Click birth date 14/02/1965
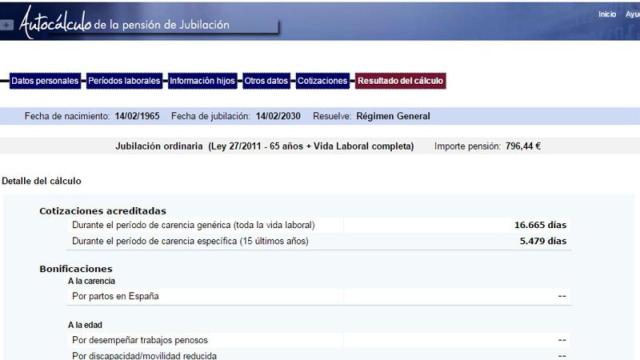Image resolution: width=640 pixels, height=360 pixels. click(x=137, y=116)
